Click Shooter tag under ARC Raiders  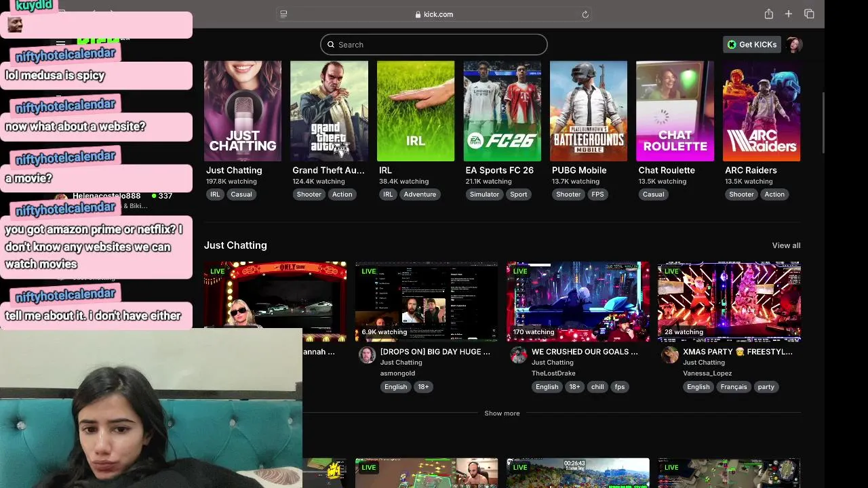(x=741, y=195)
